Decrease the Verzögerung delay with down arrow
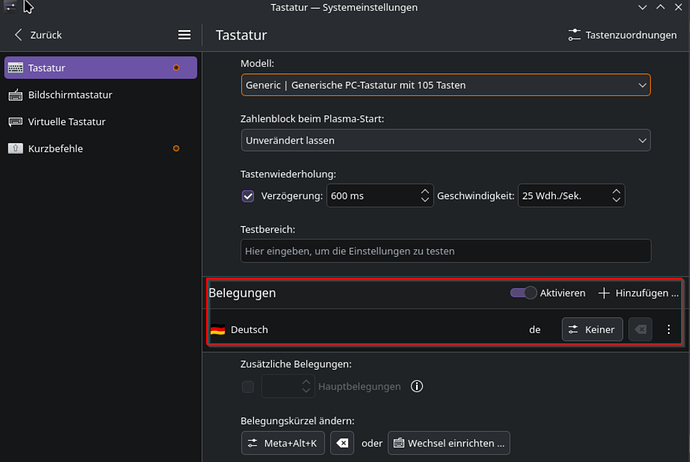 425,200
